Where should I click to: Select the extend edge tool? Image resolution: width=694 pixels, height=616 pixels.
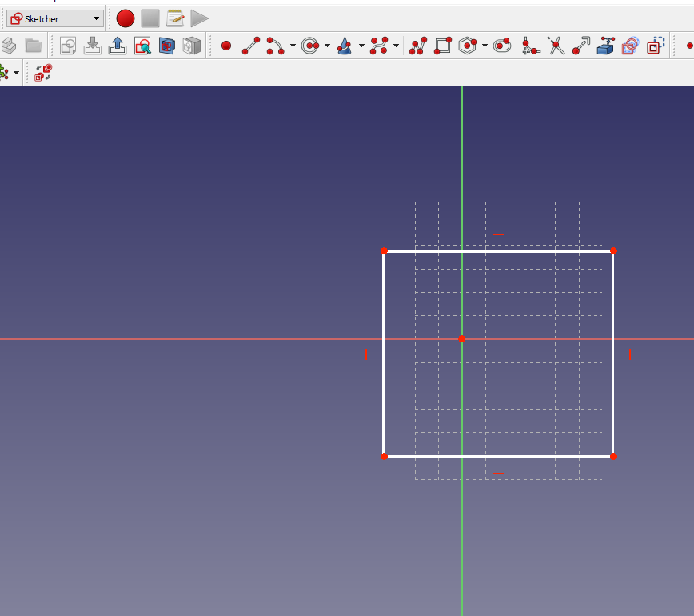pyautogui.click(x=580, y=46)
